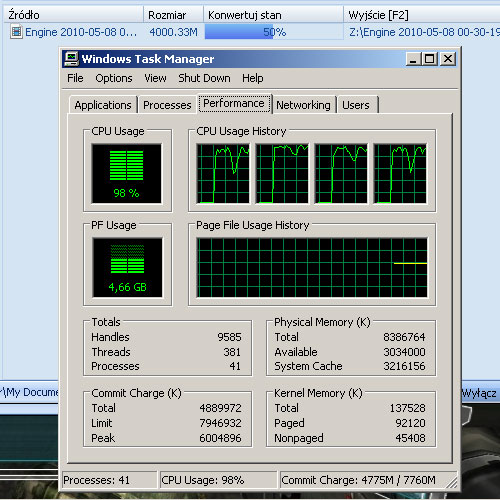Click the My Documents path in background window
The width and height of the screenshot is (500, 500).
click(x=30, y=392)
